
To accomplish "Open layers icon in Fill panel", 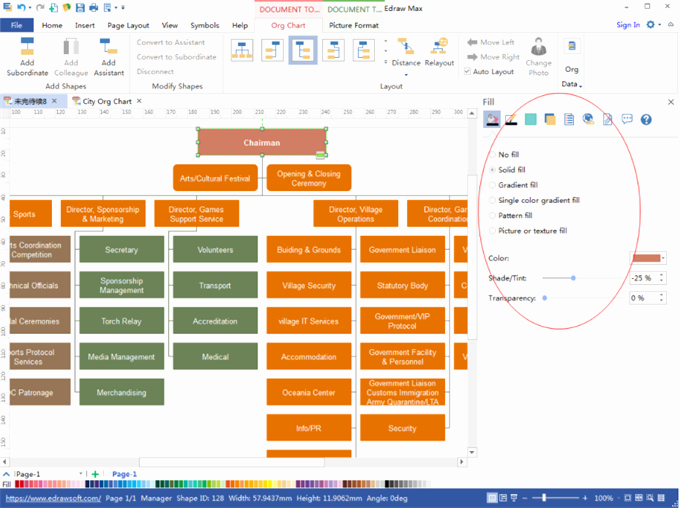I will [x=549, y=119].
